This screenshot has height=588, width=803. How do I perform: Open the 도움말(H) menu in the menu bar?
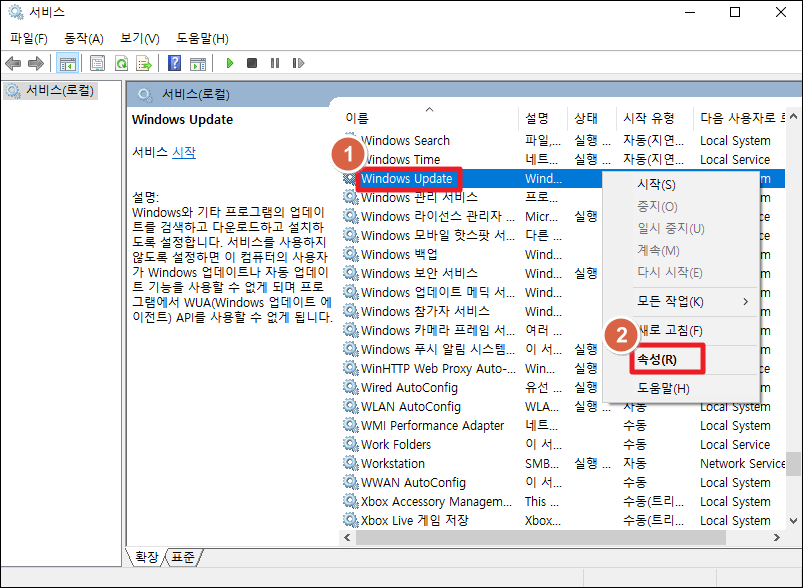point(202,38)
